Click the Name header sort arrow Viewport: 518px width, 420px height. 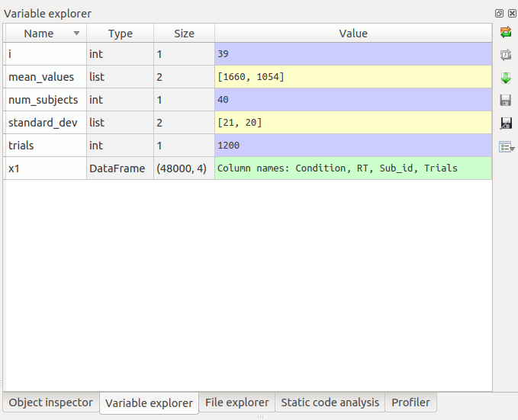click(x=76, y=33)
